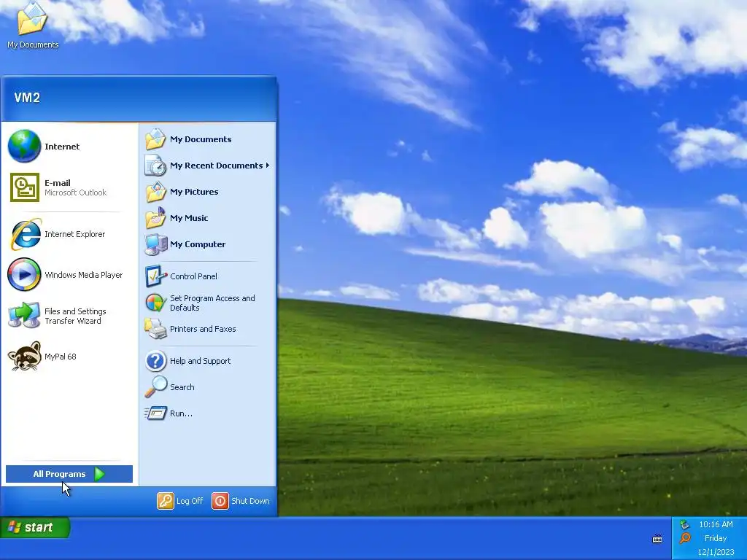This screenshot has height=560, width=747.
Task: Launch the MyPal 68 raccoon icon
Action: pyautogui.click(x=24, y=356)
